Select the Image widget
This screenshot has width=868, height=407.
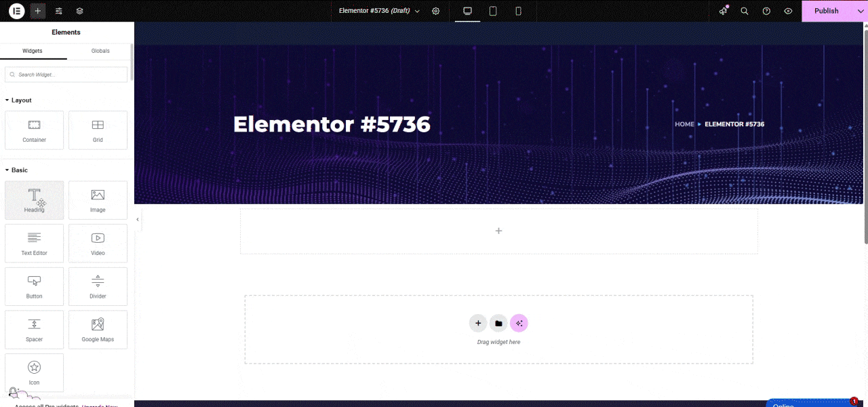coord(98,200)
